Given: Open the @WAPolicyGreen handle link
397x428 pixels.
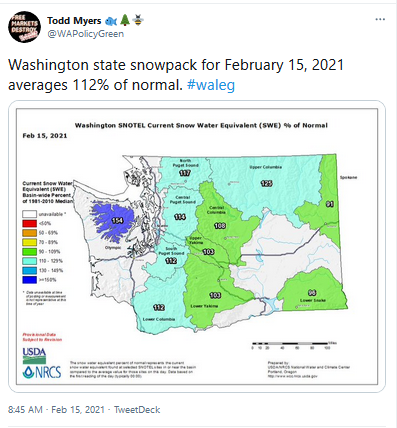Looking at the screenshot, I should coord(86,34).
